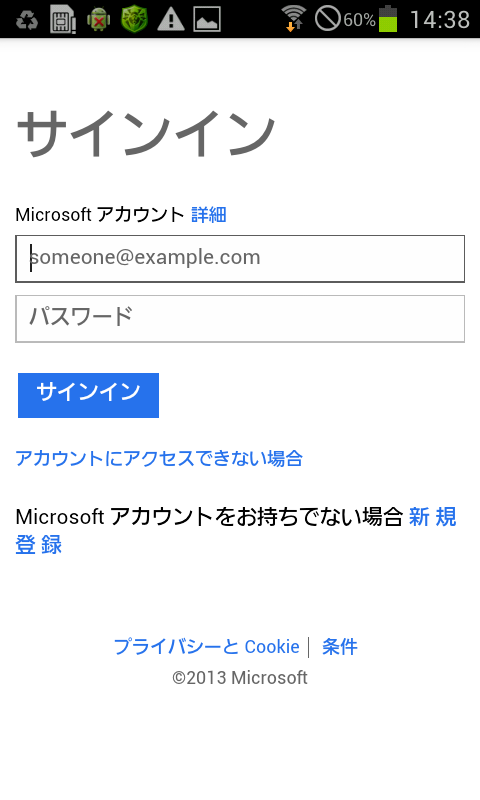Focus the someone@example.com email field
Viewport: 480px width, 800px height.
pyautogui.click(x=240, y=259)
